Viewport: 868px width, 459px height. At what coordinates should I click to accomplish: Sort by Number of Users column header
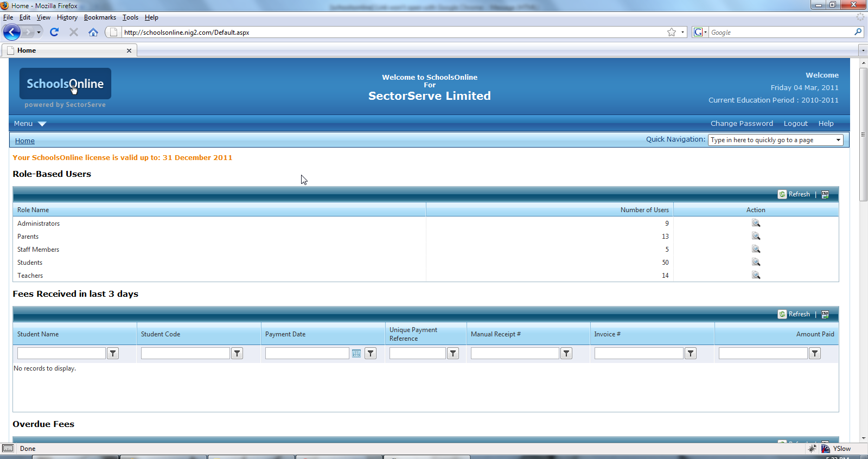(x=644, y=210)
